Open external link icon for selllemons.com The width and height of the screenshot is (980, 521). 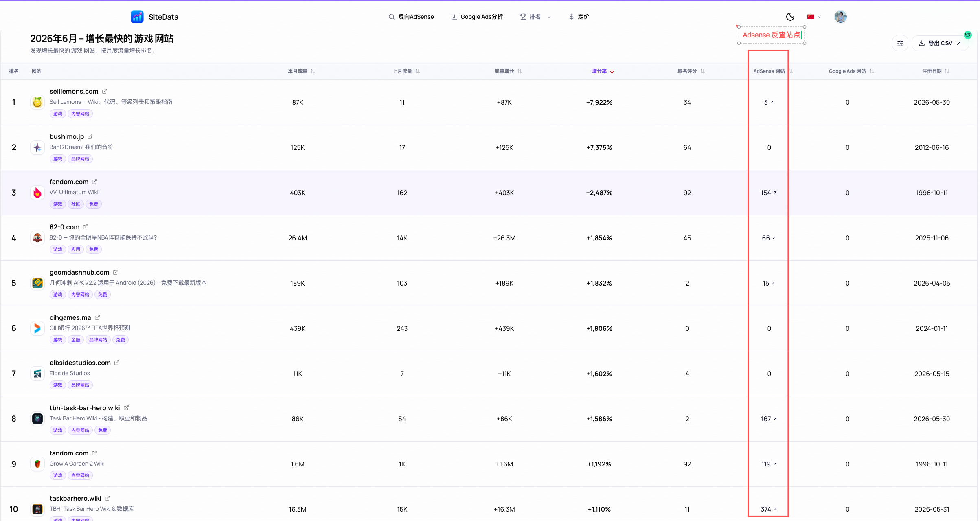(x=105, y=91)
